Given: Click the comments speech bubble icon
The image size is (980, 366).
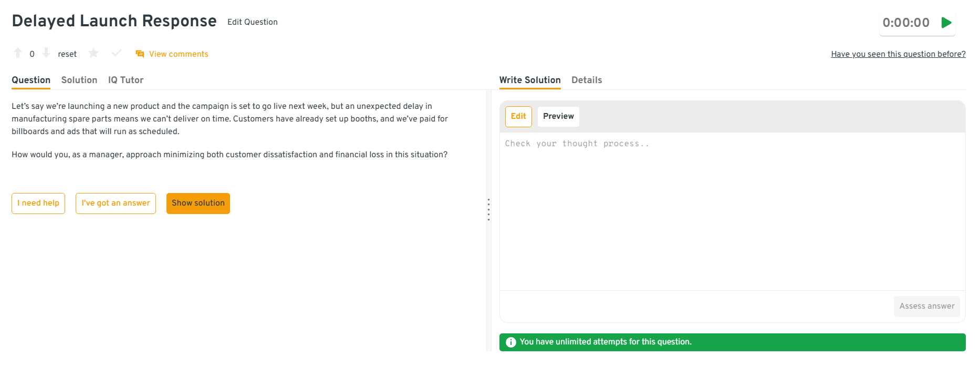Looking at the screenshot, I should coord(140,54).
